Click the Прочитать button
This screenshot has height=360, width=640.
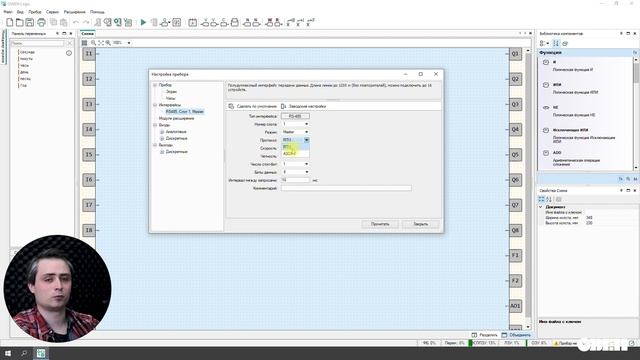380,224
